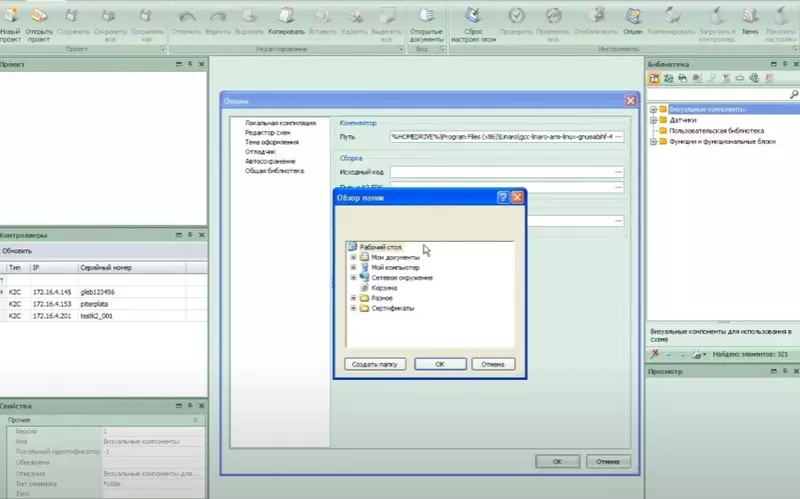This screenshot has width=800, height=499.
Task: Select controller row with IP 172.16.4.153
Action: [x=50, y=303]
